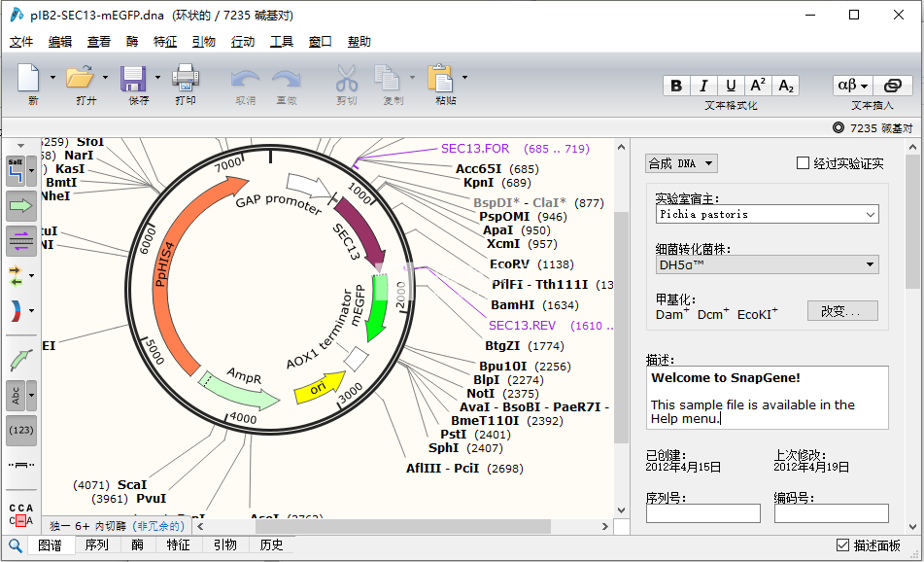Screen dimensions: 924x562
Task: Toggle subscript A₂ formatting
Action: point(786,86)
